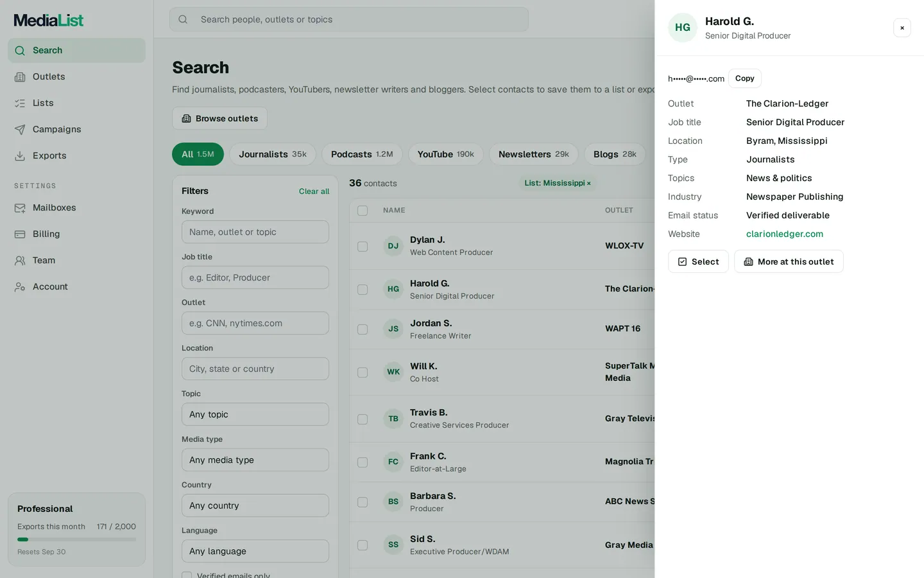Click the Select button in detail panel
The image size is (924, 578).
[698, 261]
